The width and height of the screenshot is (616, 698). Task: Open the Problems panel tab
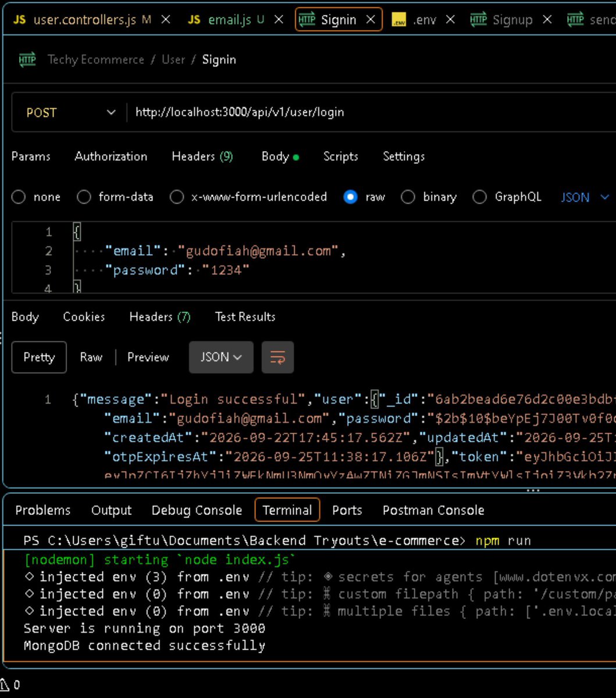click(43, 510)
